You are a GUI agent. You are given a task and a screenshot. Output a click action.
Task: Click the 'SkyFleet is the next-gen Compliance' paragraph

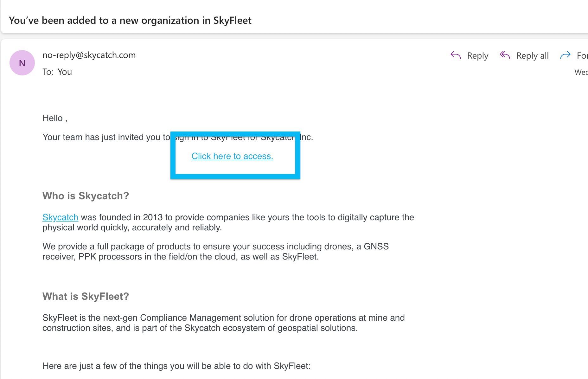tap(224, 323)
